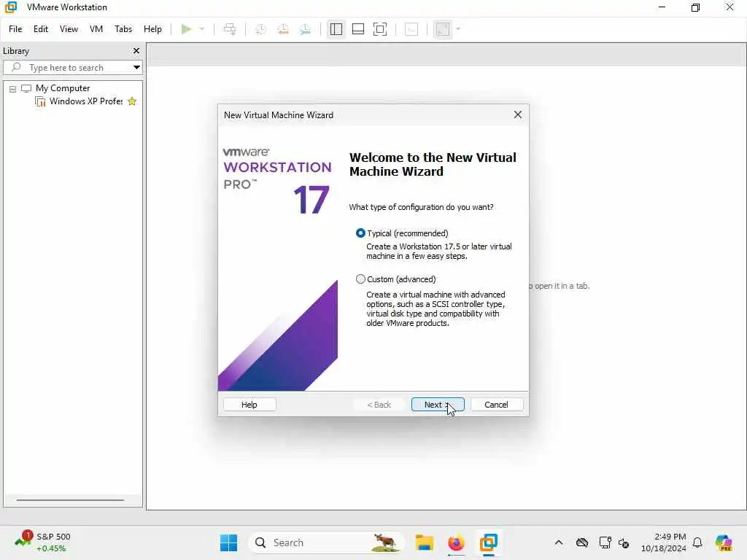Click the Revert to Snapshot toolbar icon
747x560 pixels.
click(283, 29)
